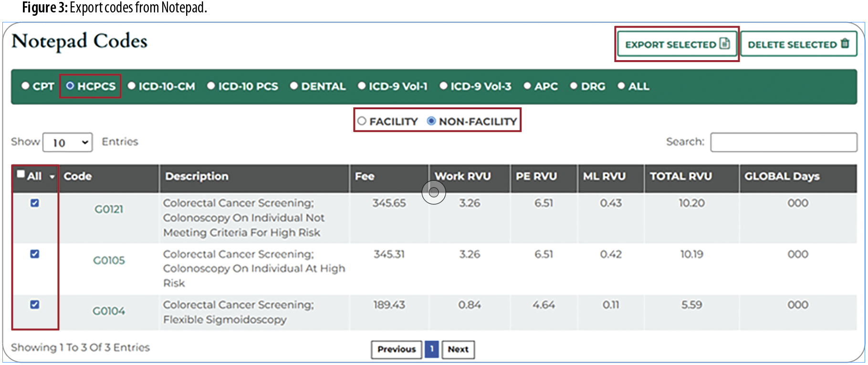Click the Delete Selected trash icon
Viewport: 868px width, 365px height.
click(845, 44)
